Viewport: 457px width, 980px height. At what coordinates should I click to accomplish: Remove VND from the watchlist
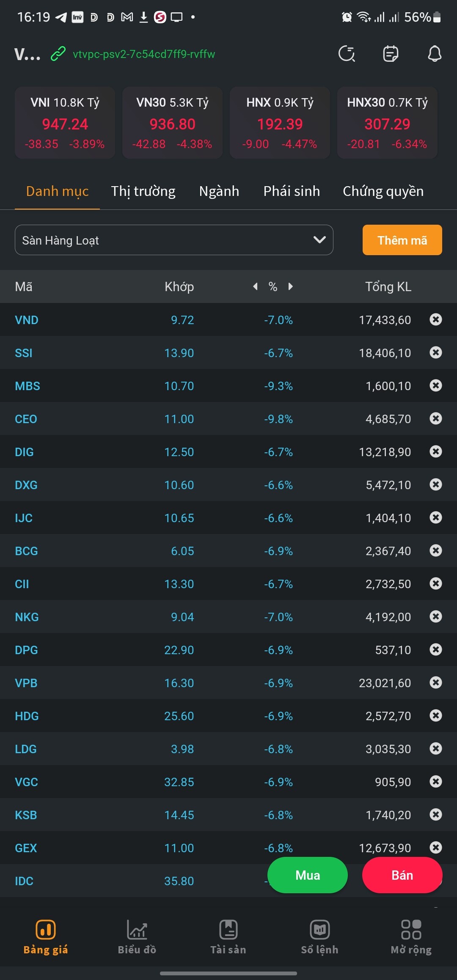tap(435, 319)
